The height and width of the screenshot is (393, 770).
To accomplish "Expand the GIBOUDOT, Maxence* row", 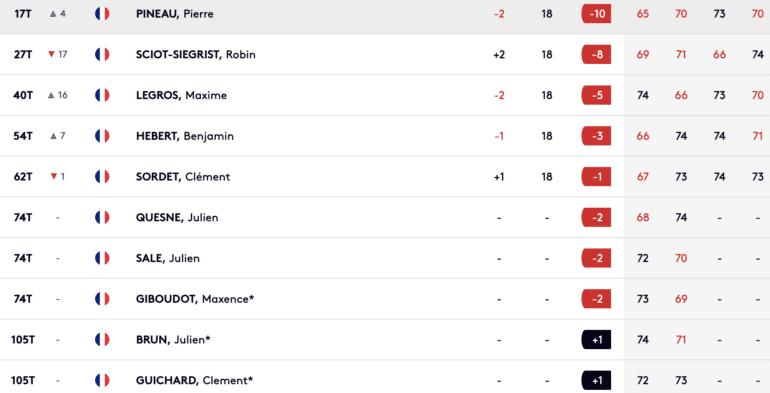I will tap(385, 299).
